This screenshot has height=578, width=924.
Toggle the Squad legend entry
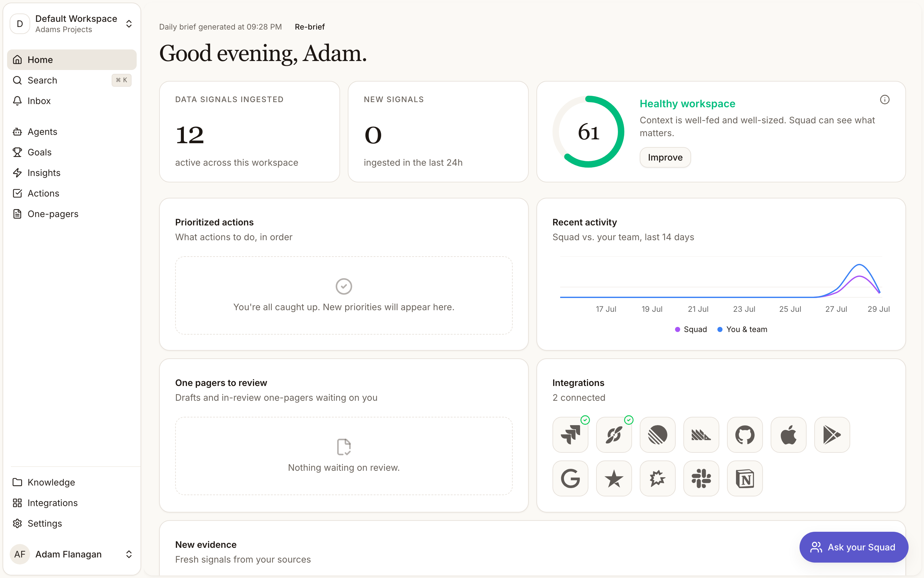(691, 329)
